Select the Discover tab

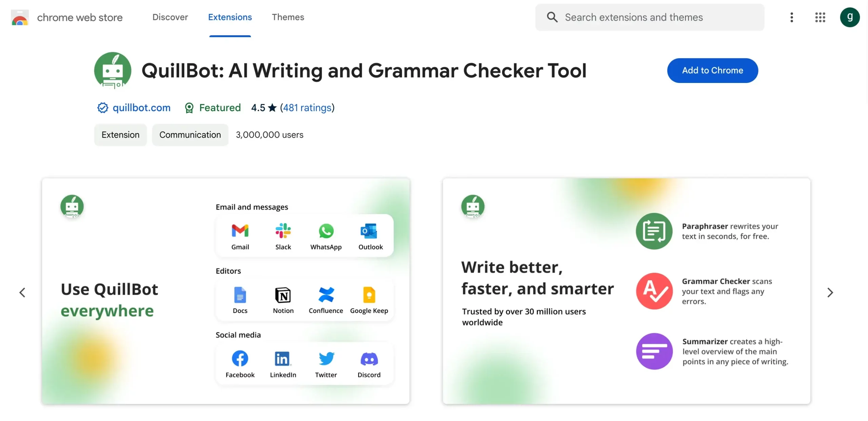click(x=170, y=17)
